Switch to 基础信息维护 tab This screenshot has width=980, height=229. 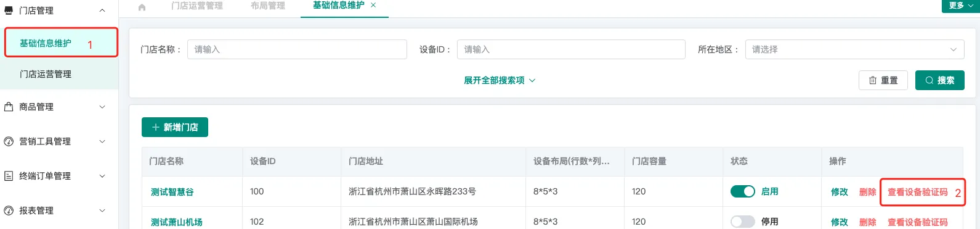coord(339,5)
